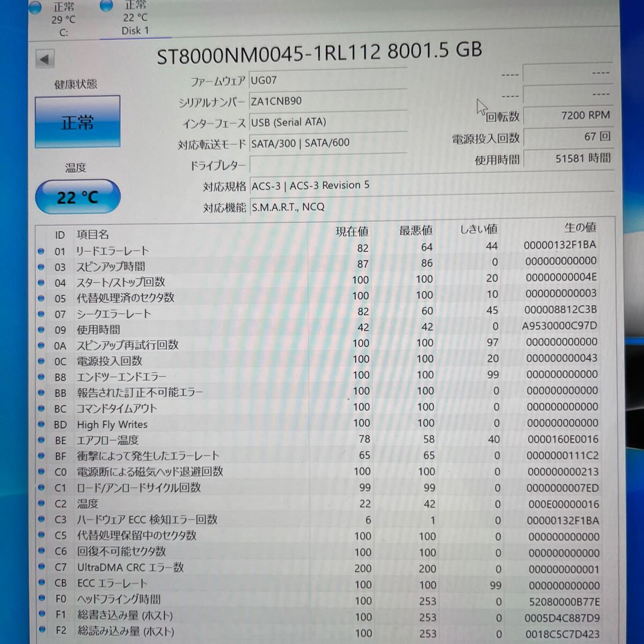Click the status dot for row 04 スタート/ストップ回数
This screenshot has width=644, height=644.
pos(41,282)
